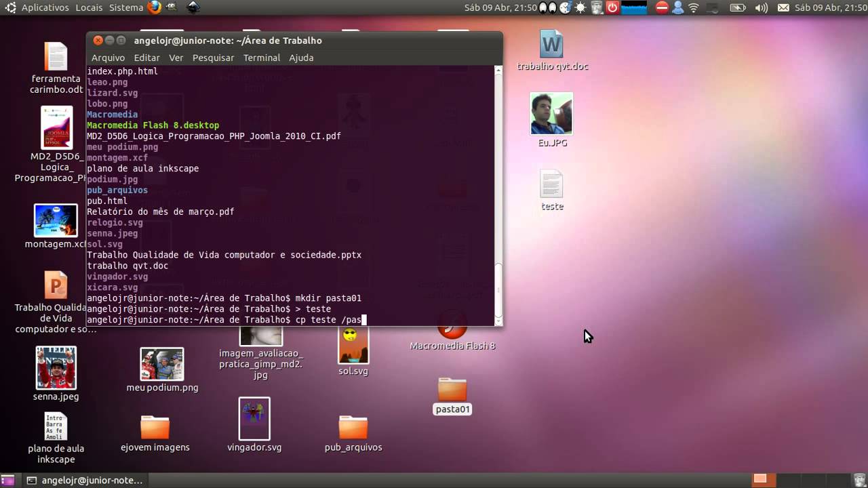Launch Inkscape from the top panel

(x=193, y=7)
